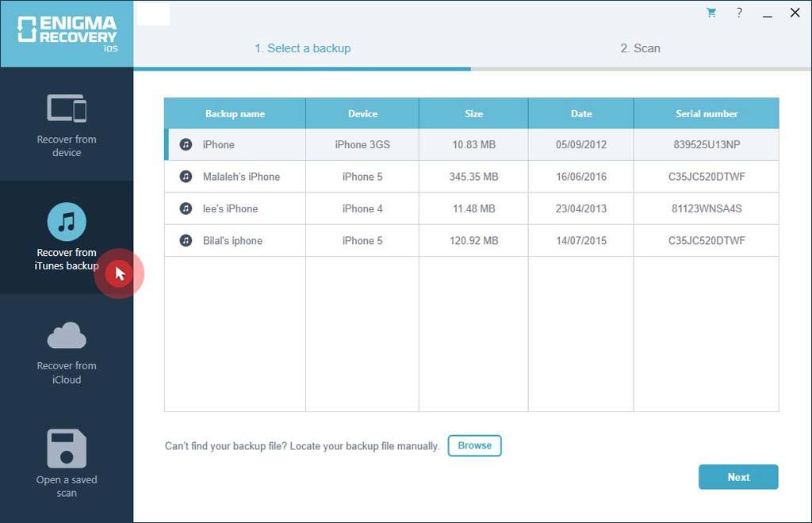The height and width of the screenshot is (523, 812).
Task: Go to the 2. Scan step tab
Action: [640, 48]
